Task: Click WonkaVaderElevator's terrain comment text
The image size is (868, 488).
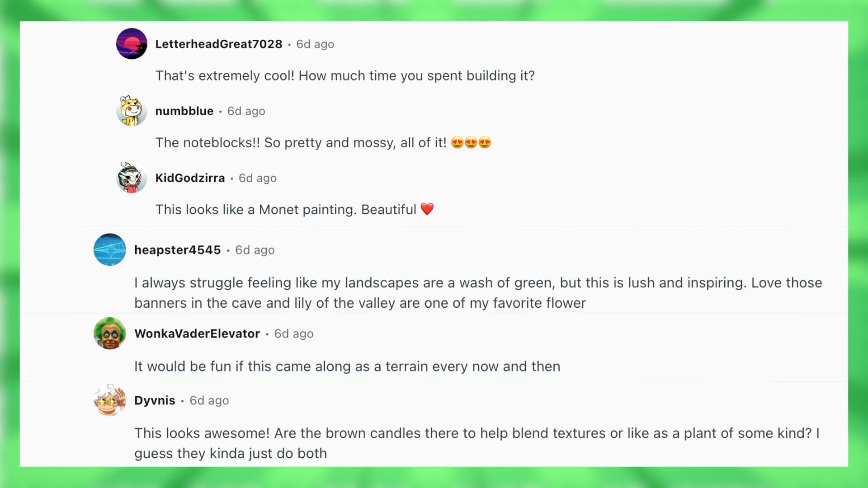Action: point(347,366)
